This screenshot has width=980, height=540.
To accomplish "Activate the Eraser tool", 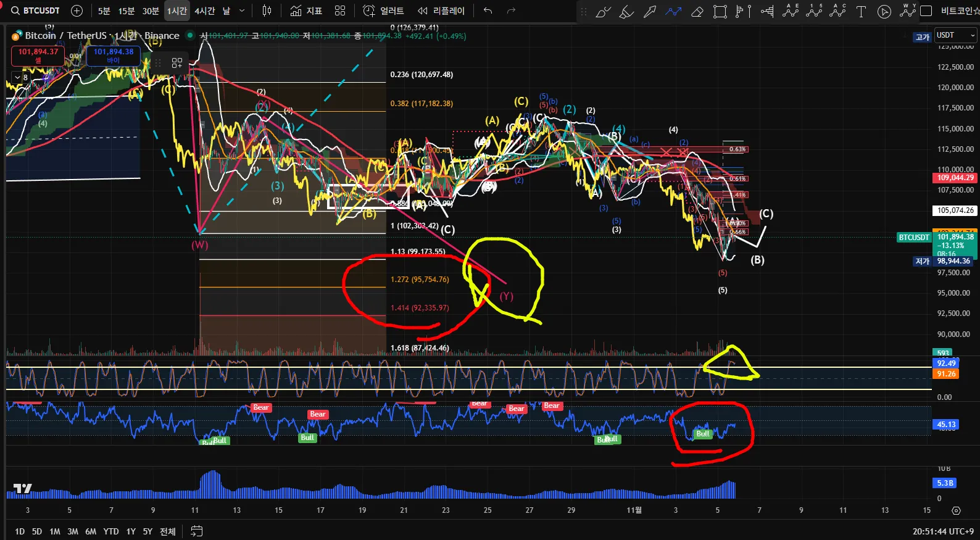I will click(x=697, y=11).
